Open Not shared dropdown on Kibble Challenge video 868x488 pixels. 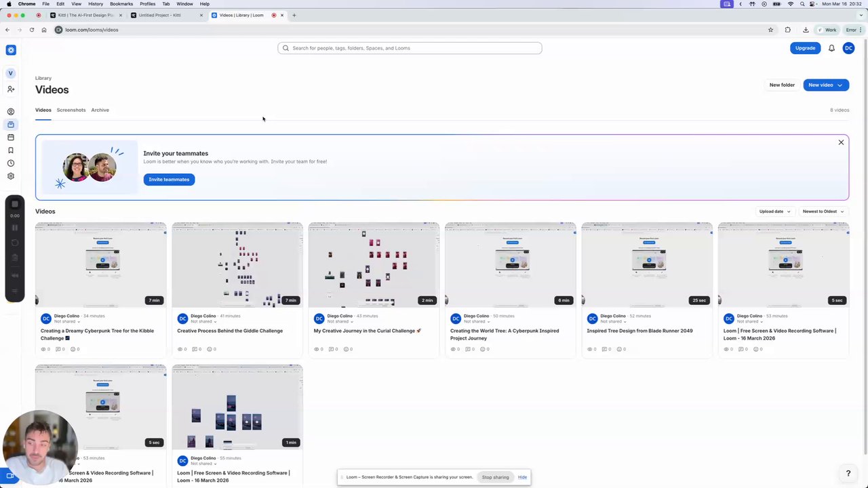coord(66,321)
